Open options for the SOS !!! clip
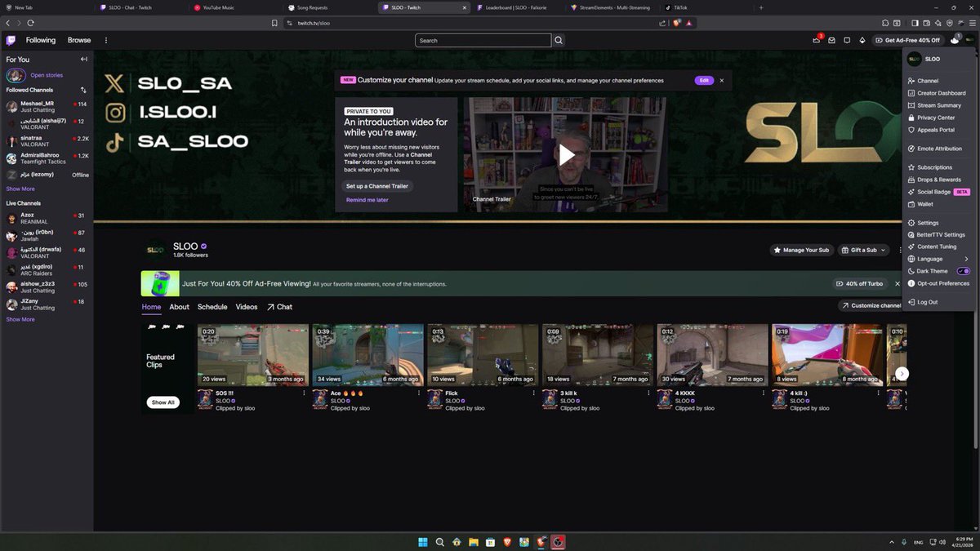The height and width of the screenshot is (551, 980). (x=304, y=393)
